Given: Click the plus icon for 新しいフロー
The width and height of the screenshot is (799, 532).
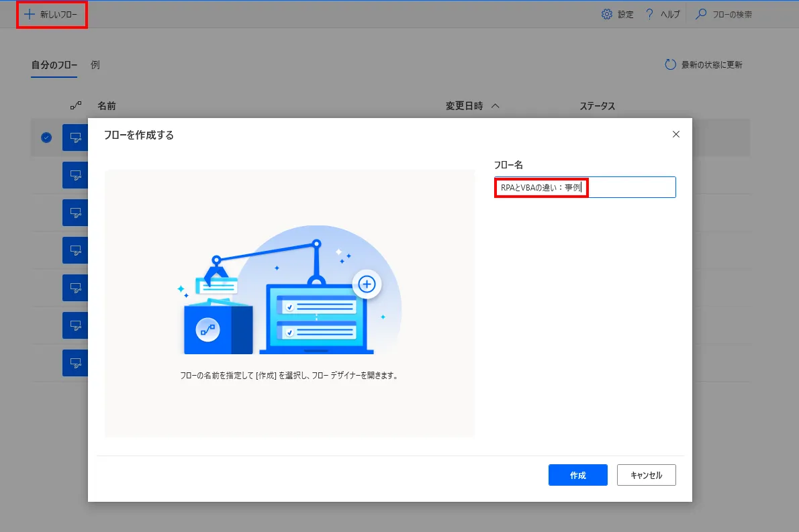Looking at the screenshot, I should click(x=29, y=14).
